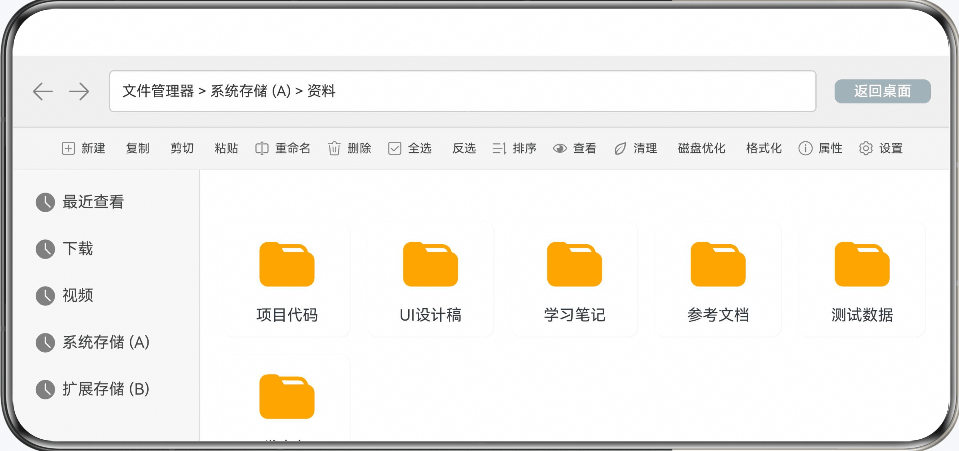959x451 pixels.
Task: Click 复制 in the toolbar
Action: pos(138,148)
